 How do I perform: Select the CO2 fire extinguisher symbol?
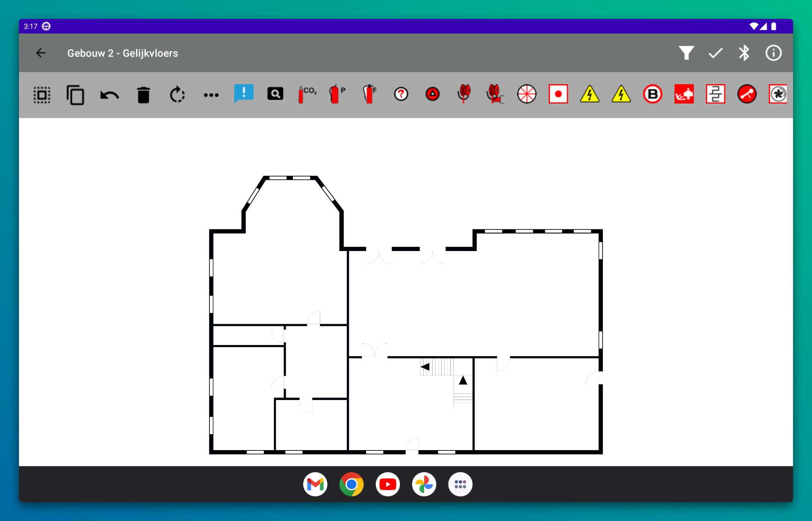tap(307, 94)
